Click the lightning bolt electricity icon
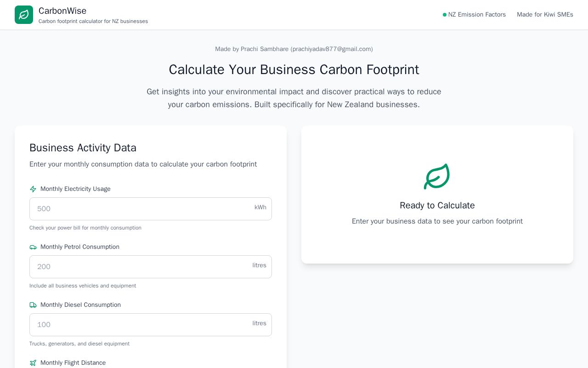Viewport: 588px width, 368px height. click(x=33, y=189)
